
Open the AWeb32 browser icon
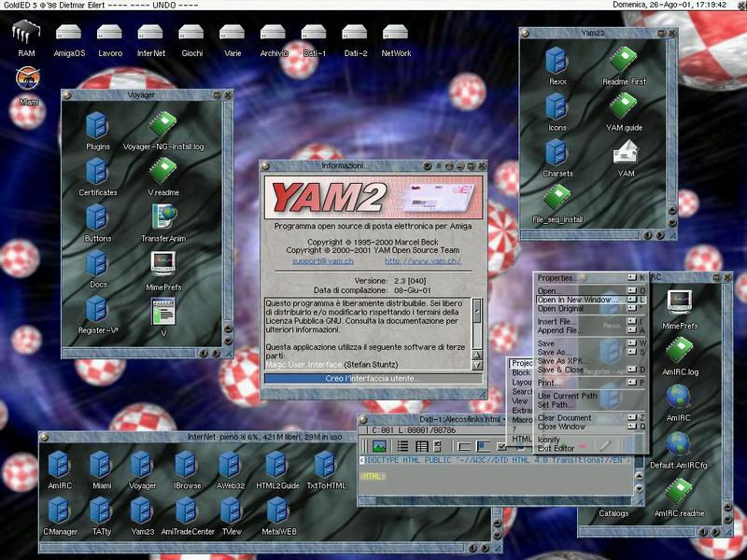coord(231,464)
